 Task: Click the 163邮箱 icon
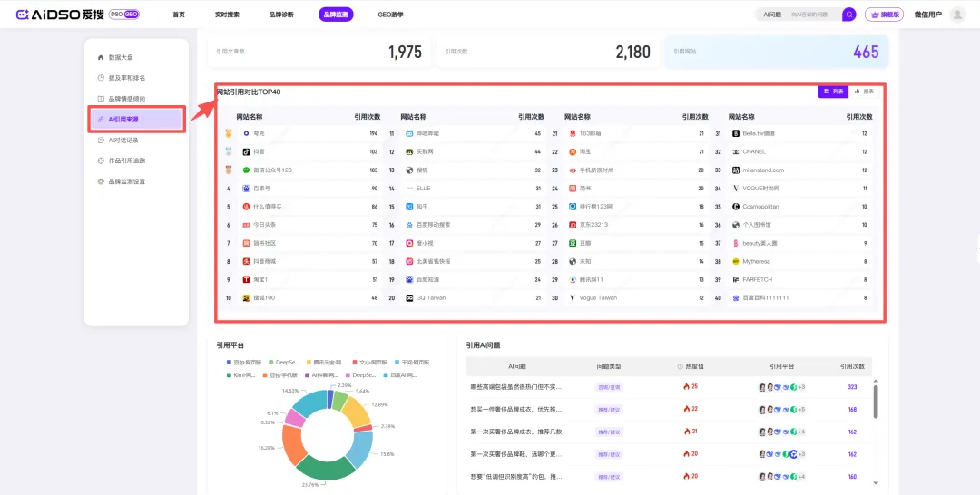pos(573,133)
